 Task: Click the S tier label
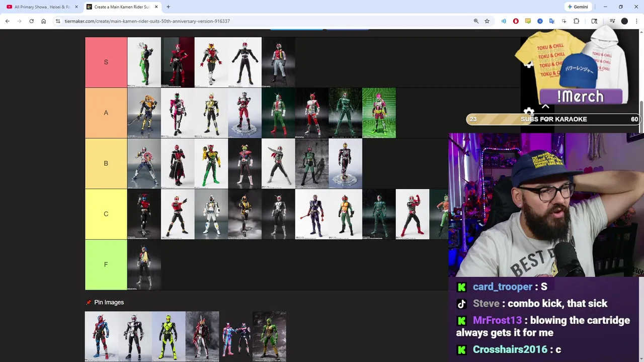click(106, 62)
